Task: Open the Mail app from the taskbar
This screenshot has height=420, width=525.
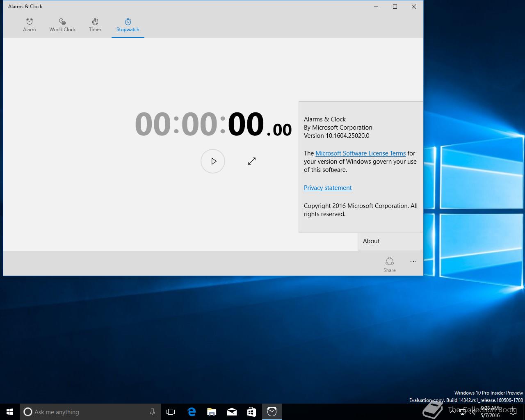Action: (x=231, y=412)
